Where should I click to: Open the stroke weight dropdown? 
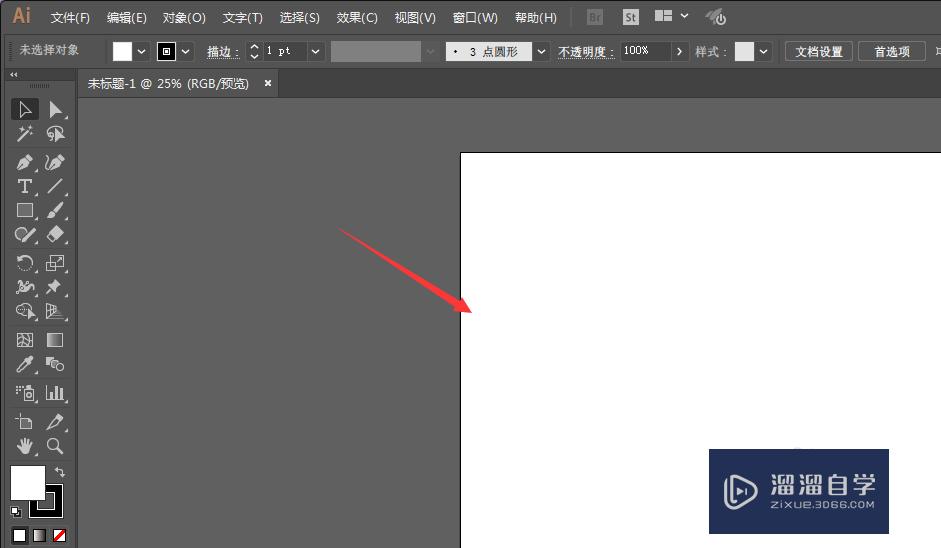(316, 52)
